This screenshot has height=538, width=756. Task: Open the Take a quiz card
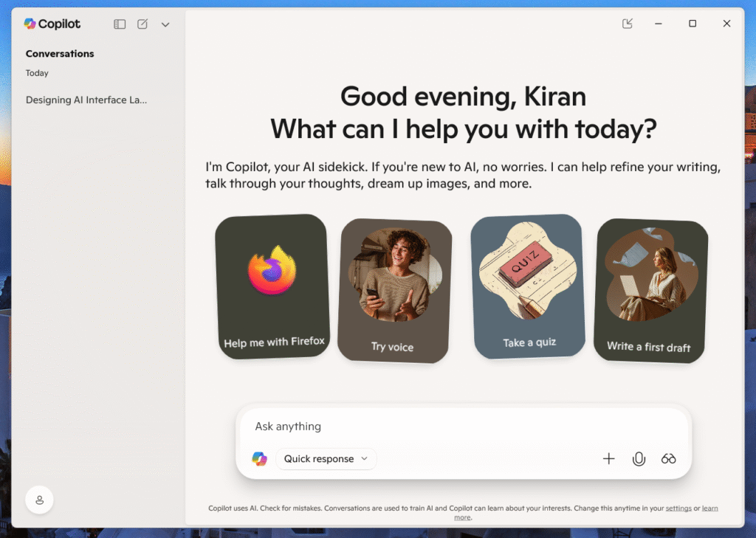(x=527, y=286)
